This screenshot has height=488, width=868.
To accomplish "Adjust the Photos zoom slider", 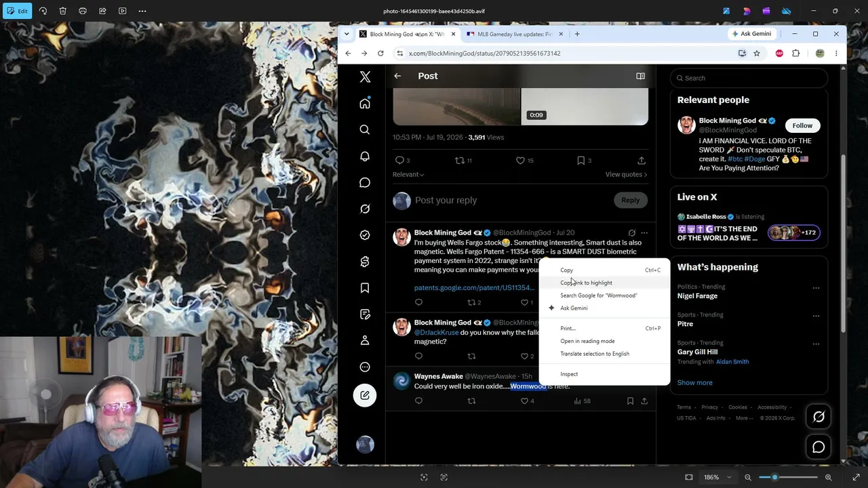I will pyautogui.click(x=788, y=477).
